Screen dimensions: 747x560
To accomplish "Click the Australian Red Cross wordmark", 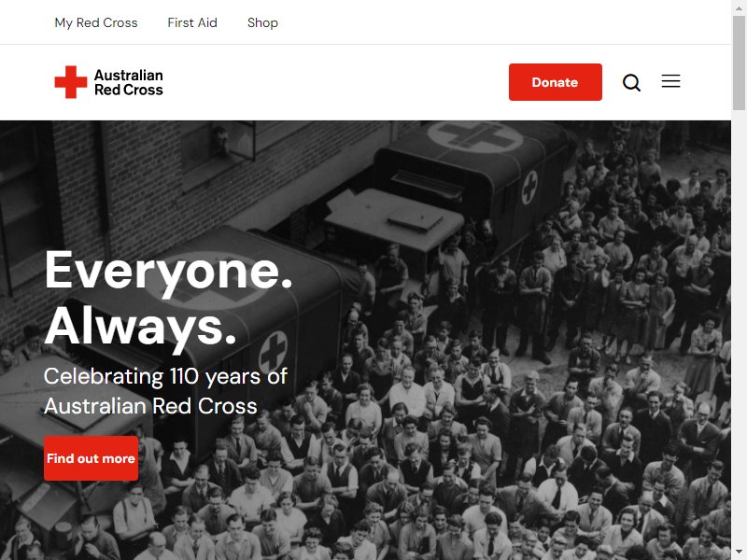I will pos(129,82).
